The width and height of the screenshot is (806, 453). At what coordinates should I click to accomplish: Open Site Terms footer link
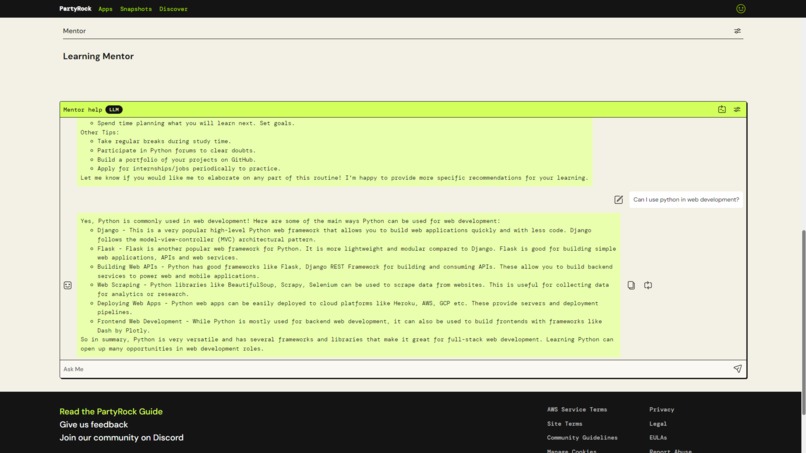point(564,424)
